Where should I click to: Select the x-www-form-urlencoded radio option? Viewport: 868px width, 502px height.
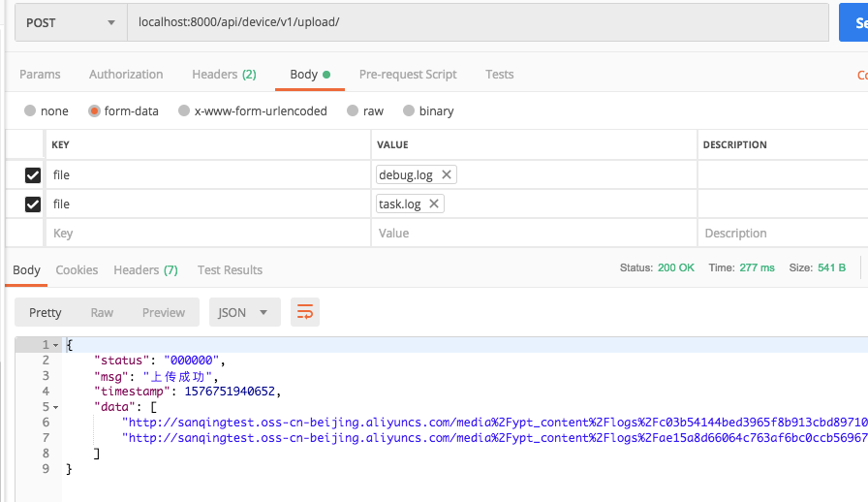[184, 111]
